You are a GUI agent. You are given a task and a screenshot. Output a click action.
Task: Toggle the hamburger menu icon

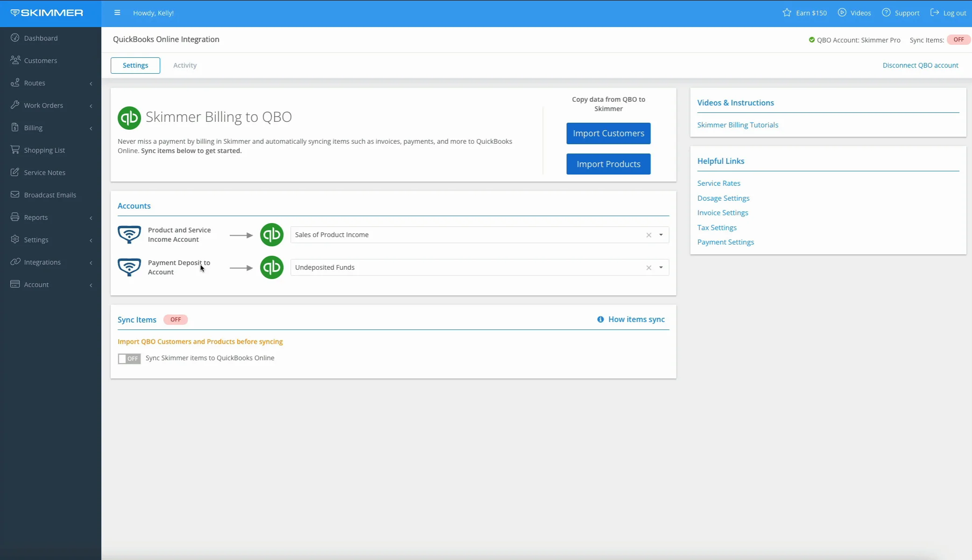pyautogui.click(x=117, y=13)
